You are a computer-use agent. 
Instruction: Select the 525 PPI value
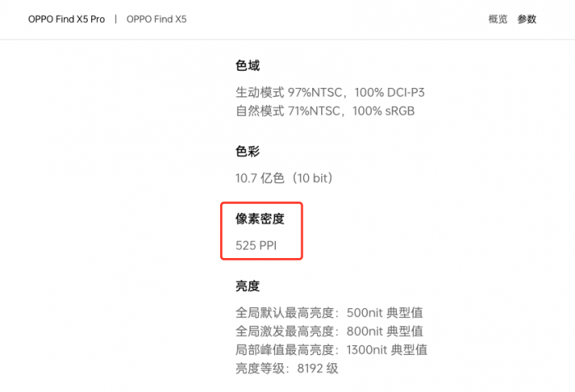point(257,245)
